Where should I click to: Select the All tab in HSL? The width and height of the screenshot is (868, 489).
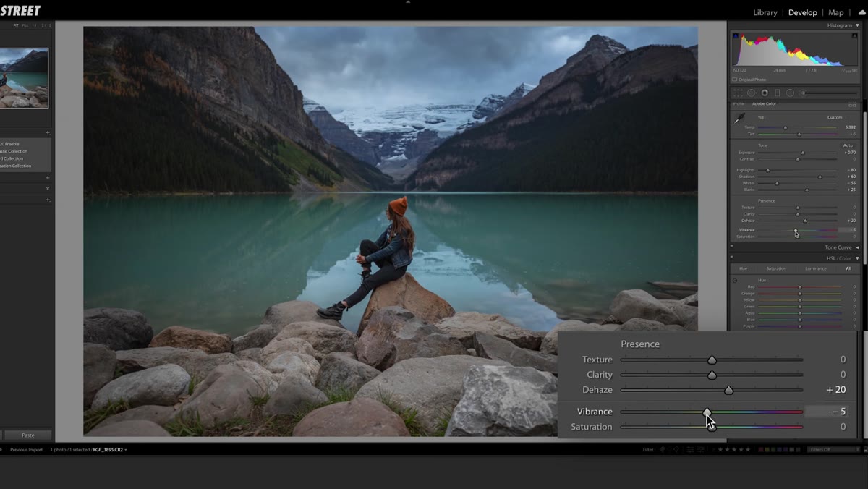(848, 268)
